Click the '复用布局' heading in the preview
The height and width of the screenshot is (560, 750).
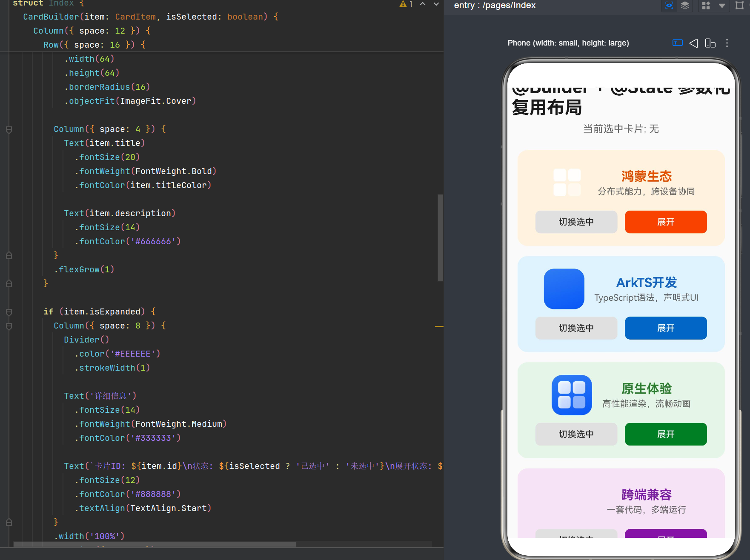tap(547, 107)
